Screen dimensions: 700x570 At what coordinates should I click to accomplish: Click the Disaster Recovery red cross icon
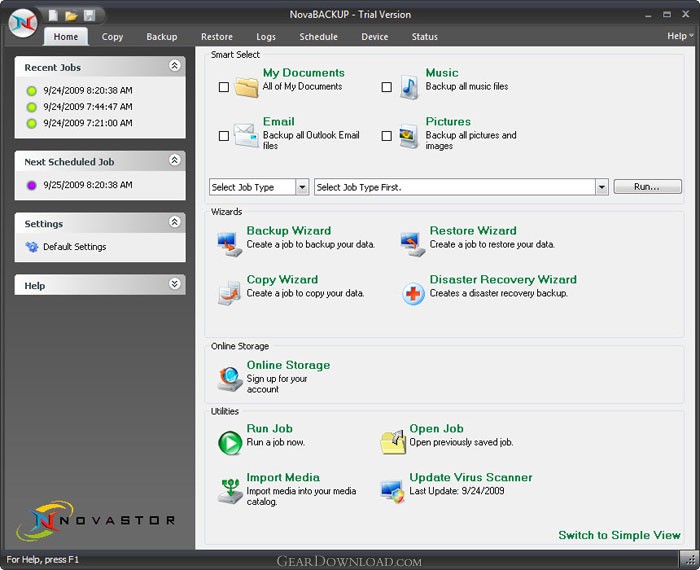pyautogui.click(x=413, y=294)
